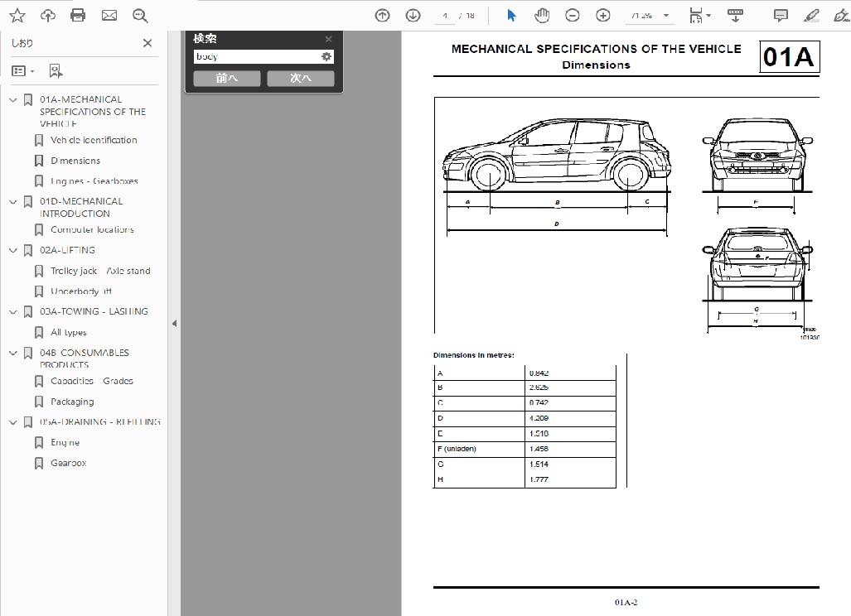Print the document using the printer icon
Viewport: 851px width, 616px height.
coord(78,16)
